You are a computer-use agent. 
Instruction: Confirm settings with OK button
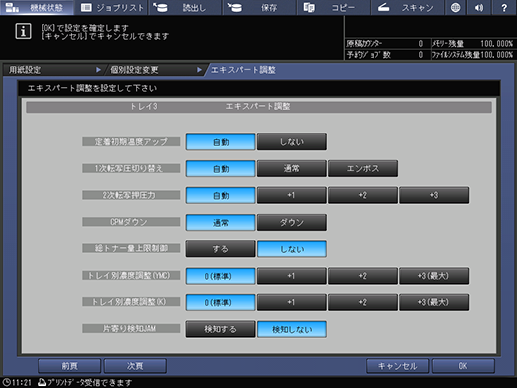coord(463,366)
